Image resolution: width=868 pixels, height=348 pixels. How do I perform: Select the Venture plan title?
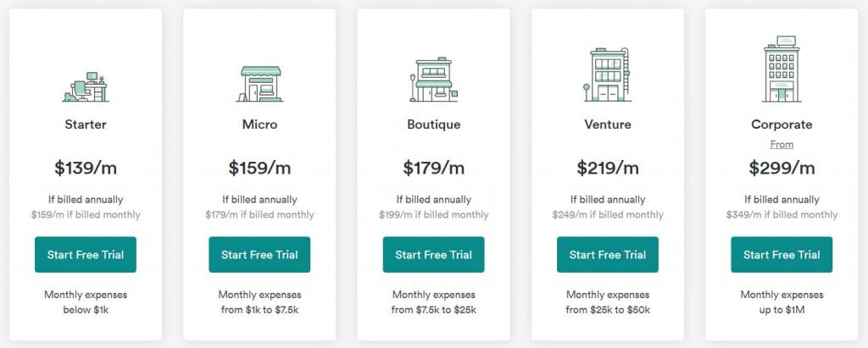click(x=607, y=124)
